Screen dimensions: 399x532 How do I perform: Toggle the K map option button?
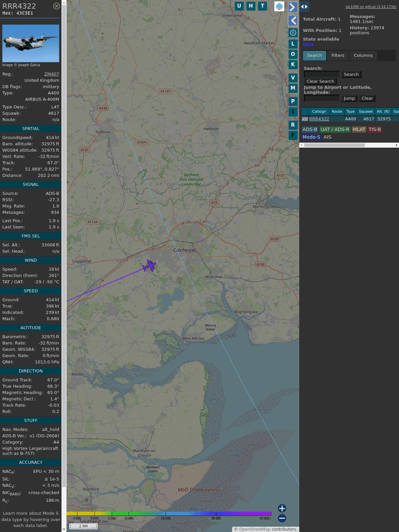[x=293, y=65]
